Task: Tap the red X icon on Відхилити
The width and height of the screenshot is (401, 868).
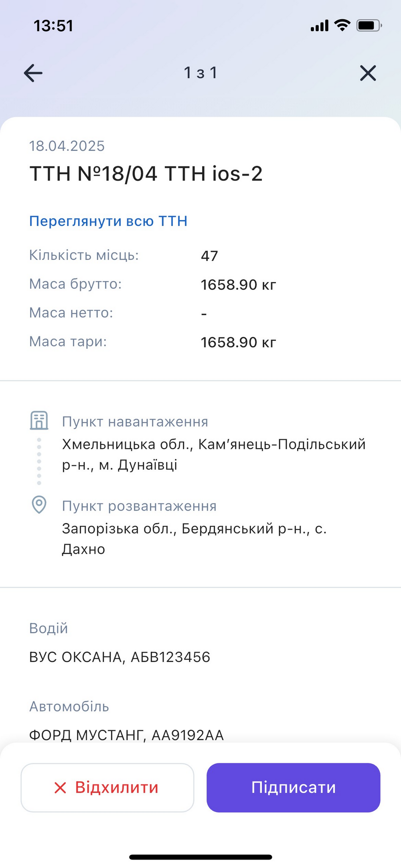Action: click(60, 788)
